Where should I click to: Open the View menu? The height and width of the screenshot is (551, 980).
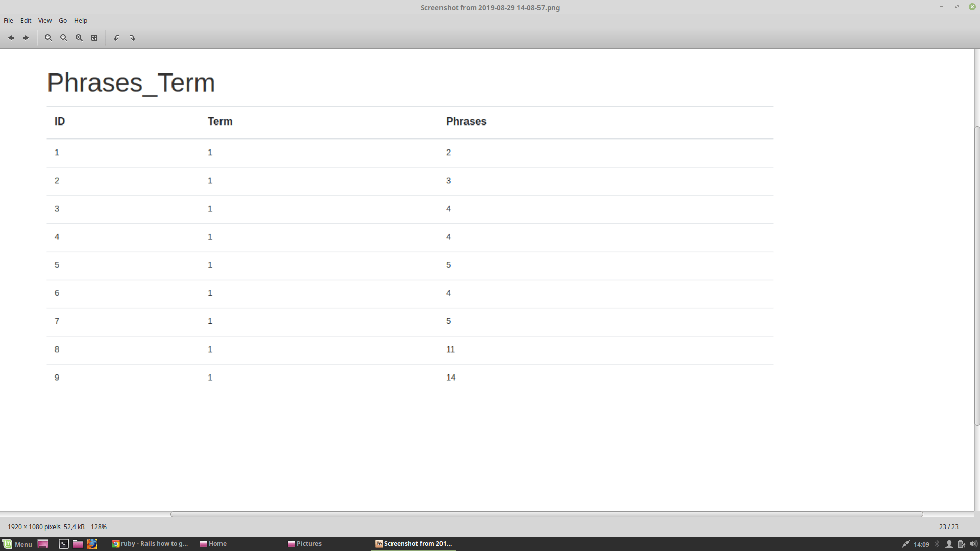point(45,21)
